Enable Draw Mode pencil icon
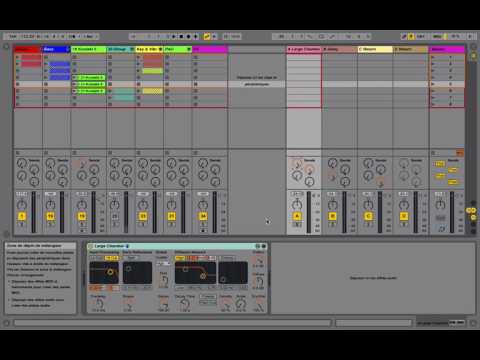480x360 pixels. pos(404,36)
